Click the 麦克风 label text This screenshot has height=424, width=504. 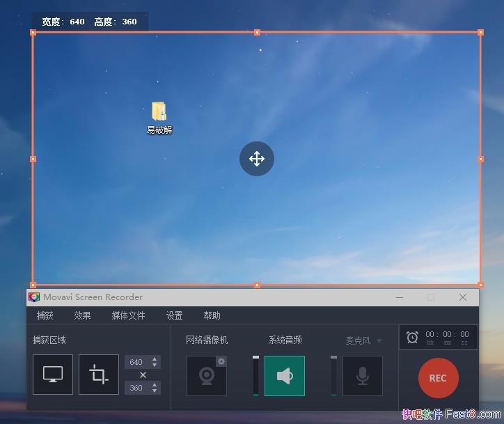358,340
